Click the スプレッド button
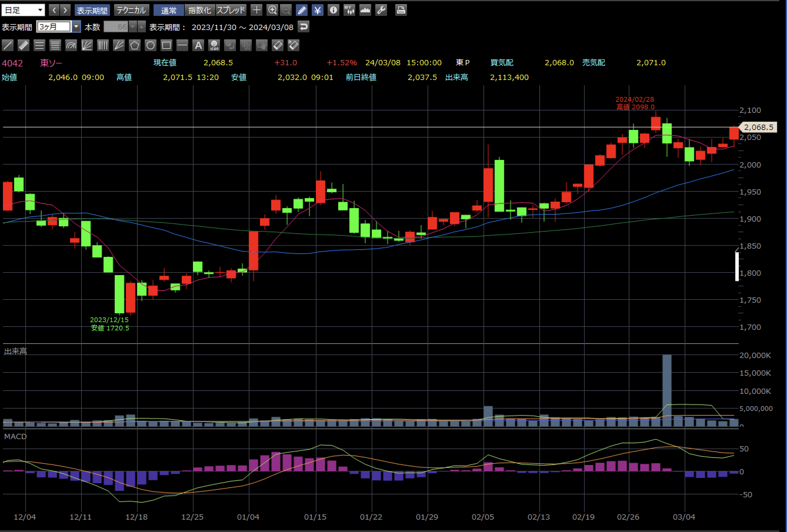This screenshot has height=532, width=787. tap(231, 10)
